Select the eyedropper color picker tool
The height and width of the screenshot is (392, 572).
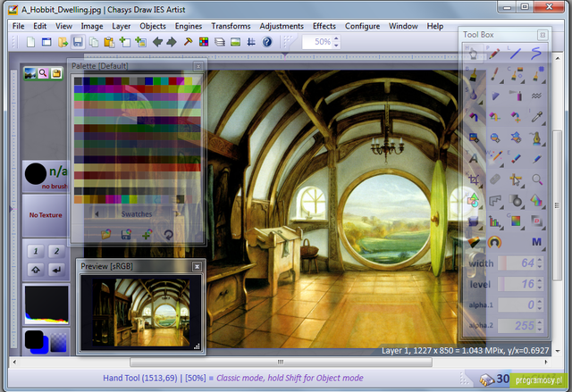tap(536, 117)
